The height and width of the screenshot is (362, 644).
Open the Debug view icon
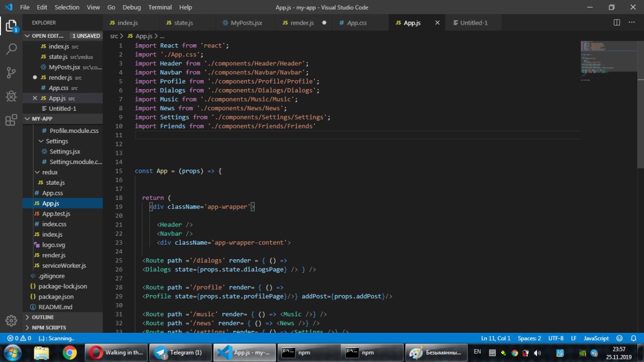pos(11,96)
